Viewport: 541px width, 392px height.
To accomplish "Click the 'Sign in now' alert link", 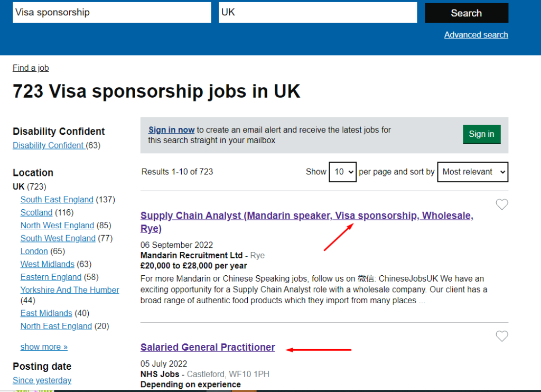I will click(x=171, y=129).
